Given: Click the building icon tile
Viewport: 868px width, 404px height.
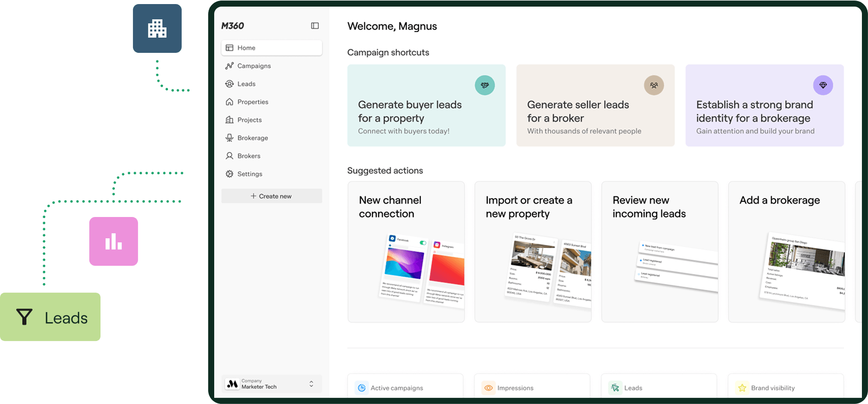Looking at the screenshot, I should click(x=157, y=28).
